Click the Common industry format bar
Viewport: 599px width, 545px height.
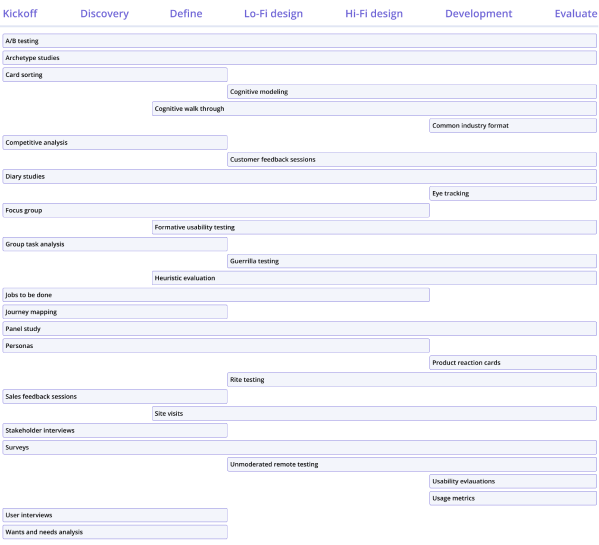513,126
